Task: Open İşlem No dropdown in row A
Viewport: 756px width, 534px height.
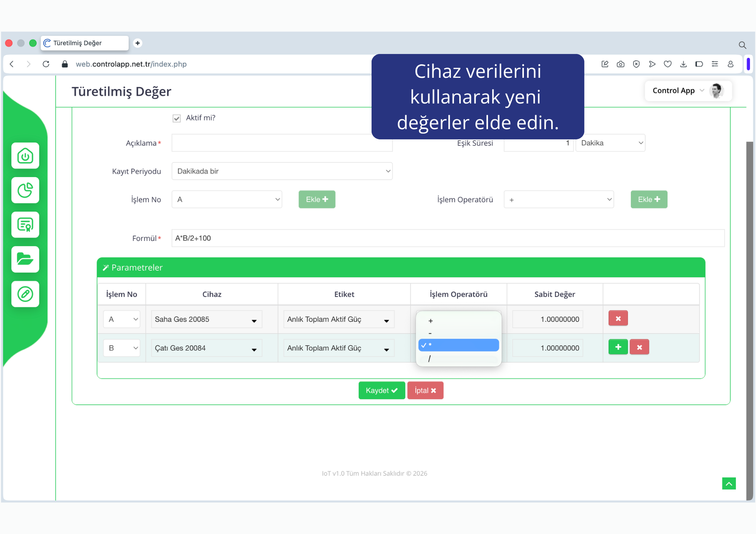Action: click(122, 319)
